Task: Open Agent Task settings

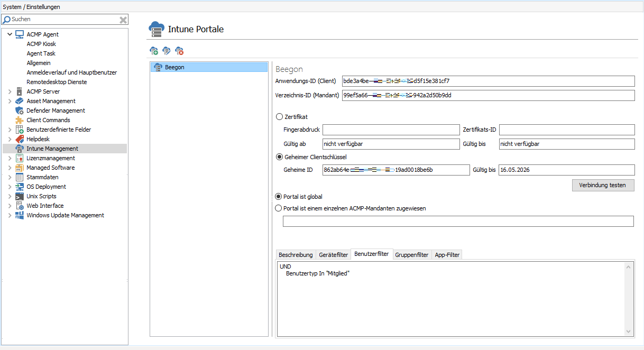Action: pos(41,53)
